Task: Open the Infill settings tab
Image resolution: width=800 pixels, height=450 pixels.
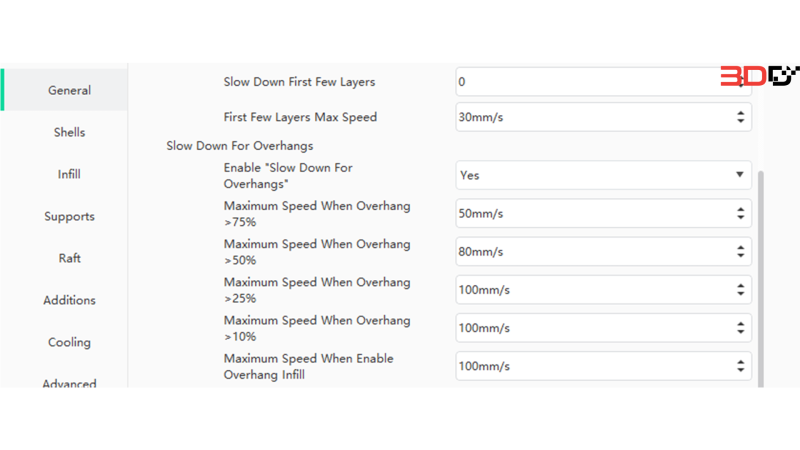Action: pyautogui.click(x=69, y=174)
